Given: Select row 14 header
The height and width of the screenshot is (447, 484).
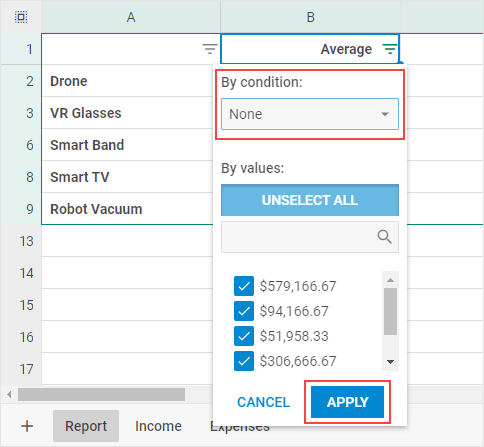Looking at the screenshot, I should tap(21, 273).
